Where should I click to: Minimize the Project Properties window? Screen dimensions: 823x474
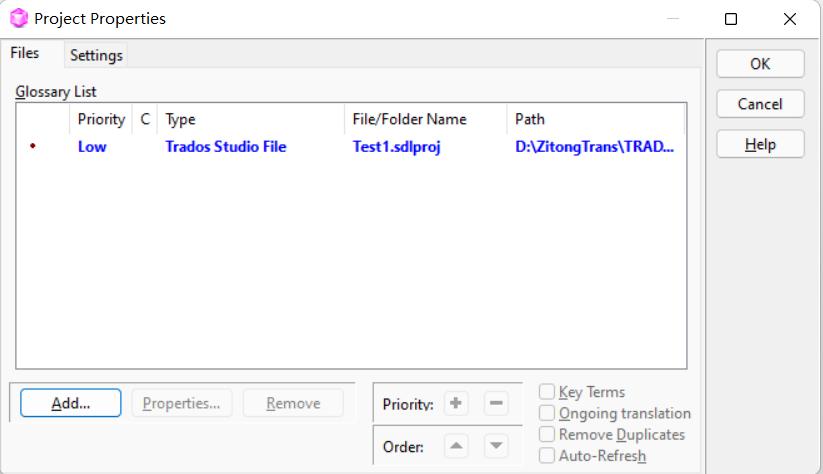coord(673,19)
